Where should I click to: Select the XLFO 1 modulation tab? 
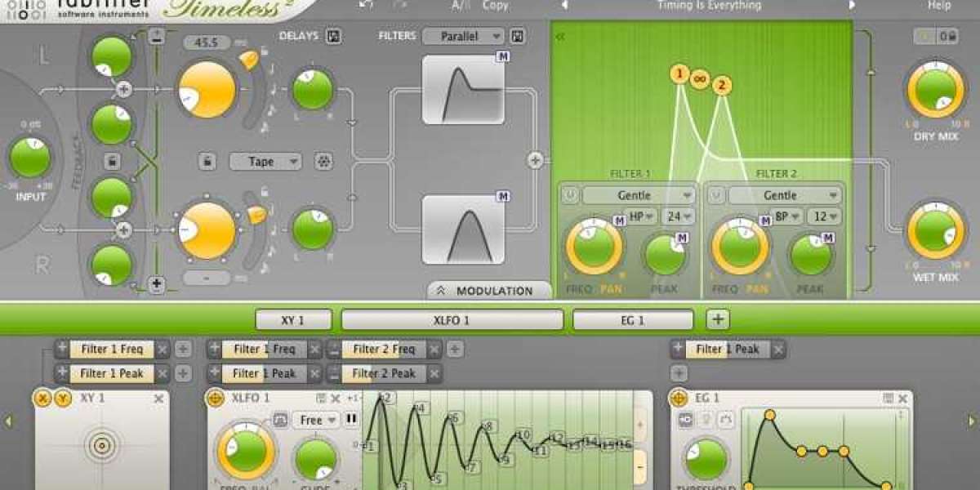point(452,320)
